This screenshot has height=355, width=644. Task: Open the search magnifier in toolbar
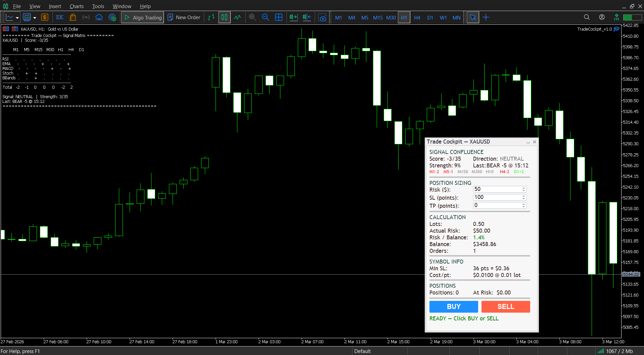587,17
